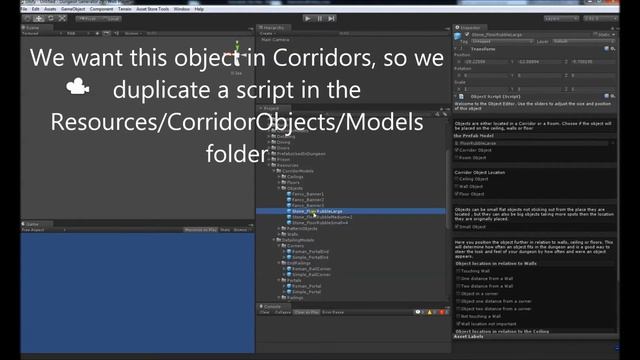Click the Pause button in the toolbar

click(x=320, y=18)
